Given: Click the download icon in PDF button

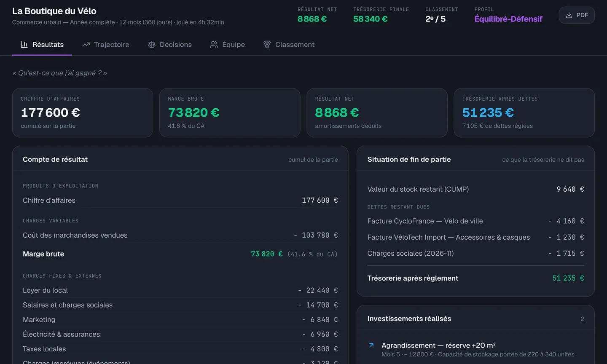Looking at the screenshot, I should point(569,15).
